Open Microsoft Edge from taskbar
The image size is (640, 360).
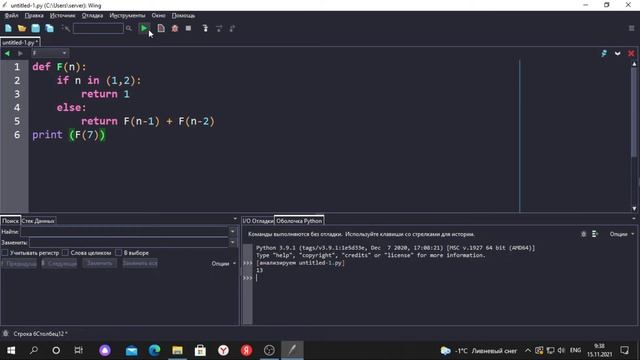point(154,350)
